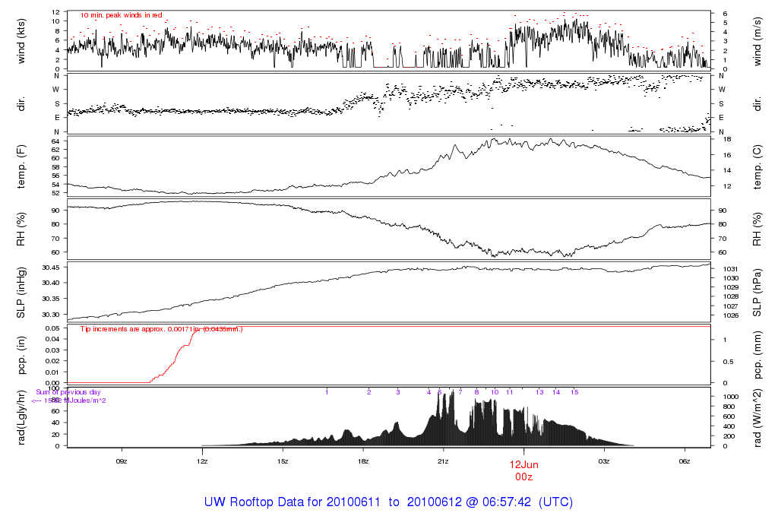Viewport: 778px width, 532px height.
Task: Click the 'pcp. (in)' axis label
Action: pyautogui.click(x=21, y=356)
